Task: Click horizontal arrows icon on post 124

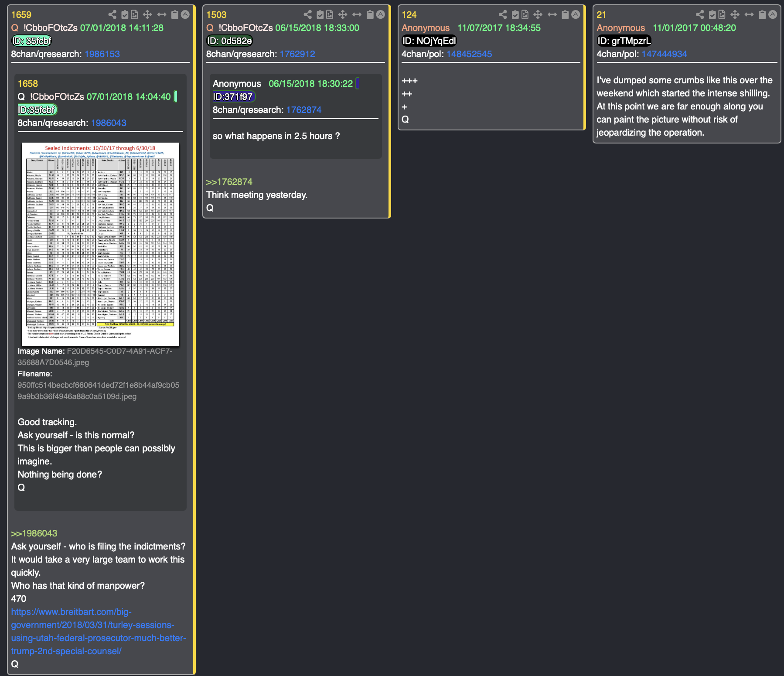Action: click(552, 15)
